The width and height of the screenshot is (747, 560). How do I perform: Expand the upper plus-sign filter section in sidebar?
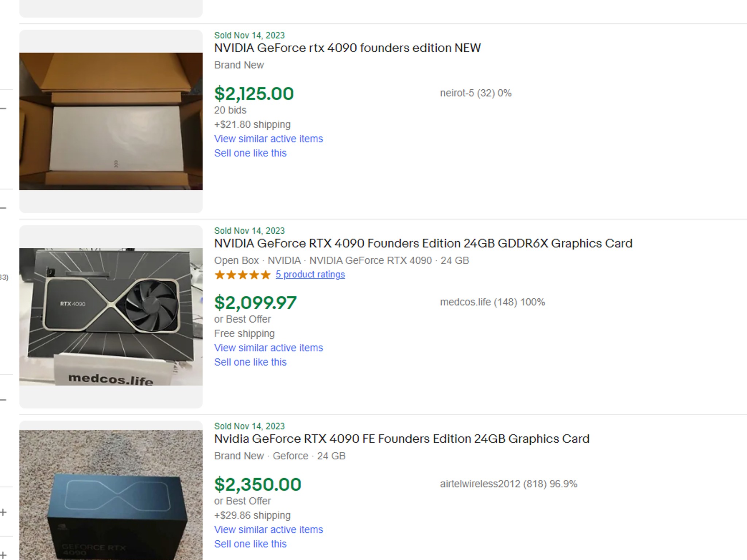coord(3,512)
